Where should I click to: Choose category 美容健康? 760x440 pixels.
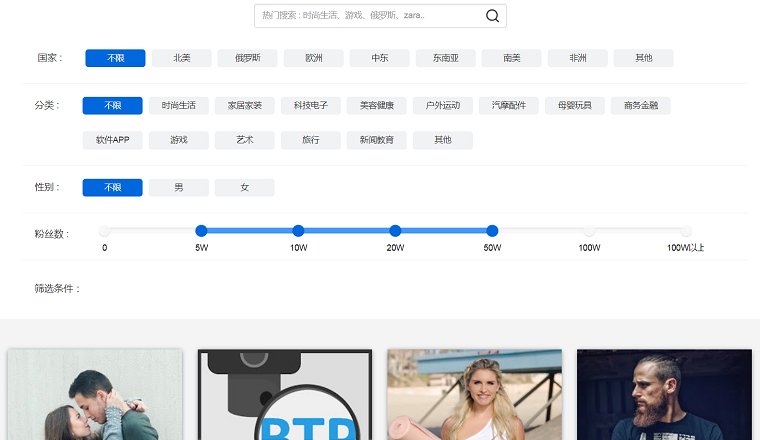377,106
